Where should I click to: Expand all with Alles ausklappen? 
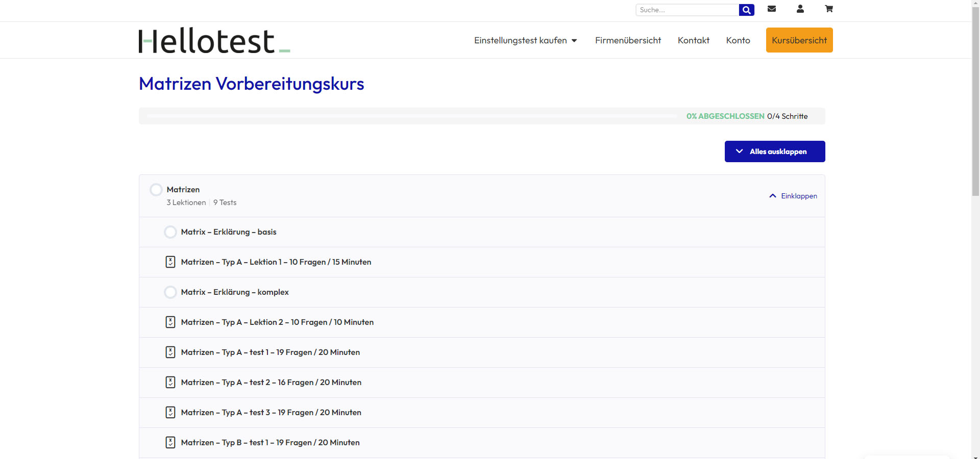(x=775, y=151)
